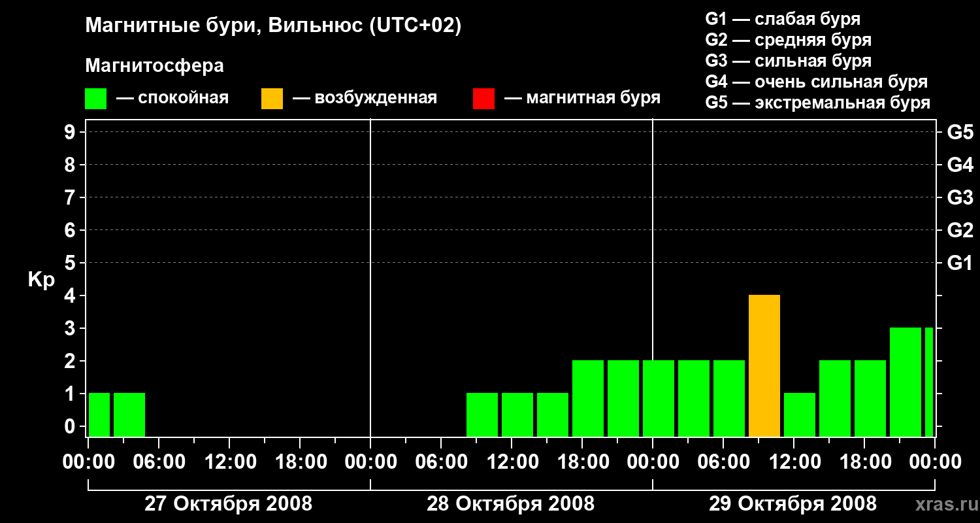This screenshot has height=523, width=980.
Task: Click the G3 label on the right axis
Action: click(960, 197)
